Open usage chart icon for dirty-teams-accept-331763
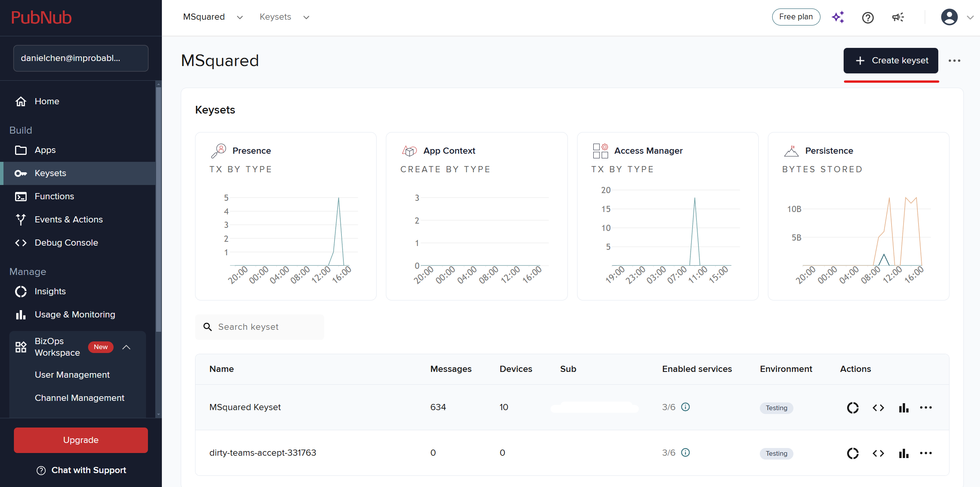The width and height of the screenshot is (980, 487). point(904,453)
